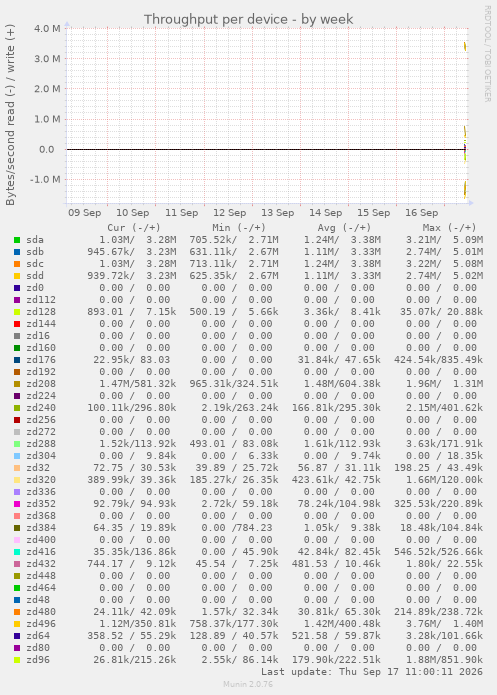Click zd208's Avg value '1.48M/604.38k'
Screen dimensions: 497x695
[342, 384]
